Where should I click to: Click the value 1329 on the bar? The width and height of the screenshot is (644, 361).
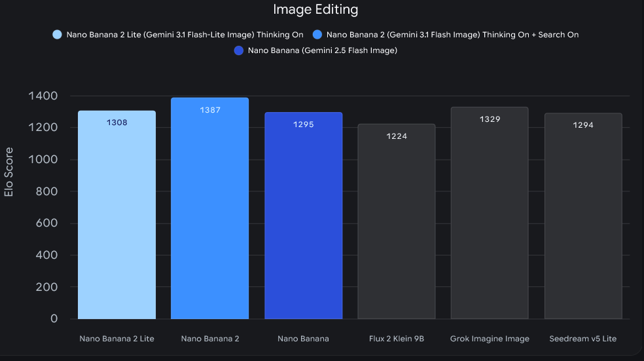tap(490, 119)
